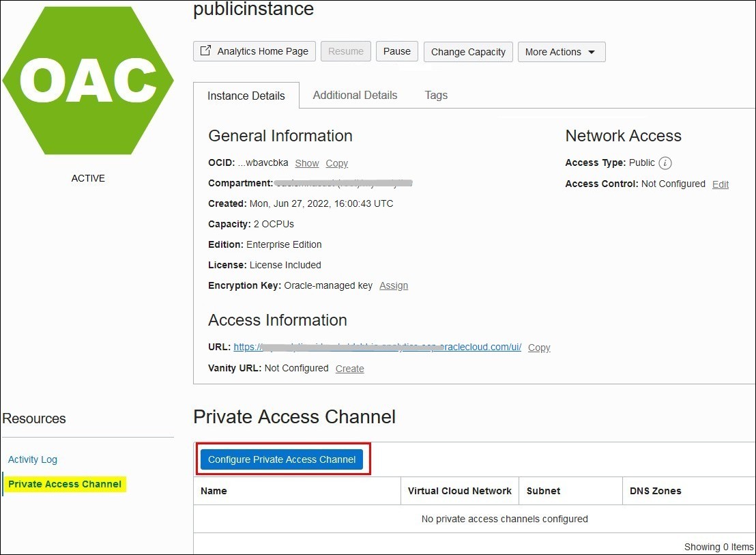
Task: Click the external link icon on Analytics Home Page
Action: (205, 51)
